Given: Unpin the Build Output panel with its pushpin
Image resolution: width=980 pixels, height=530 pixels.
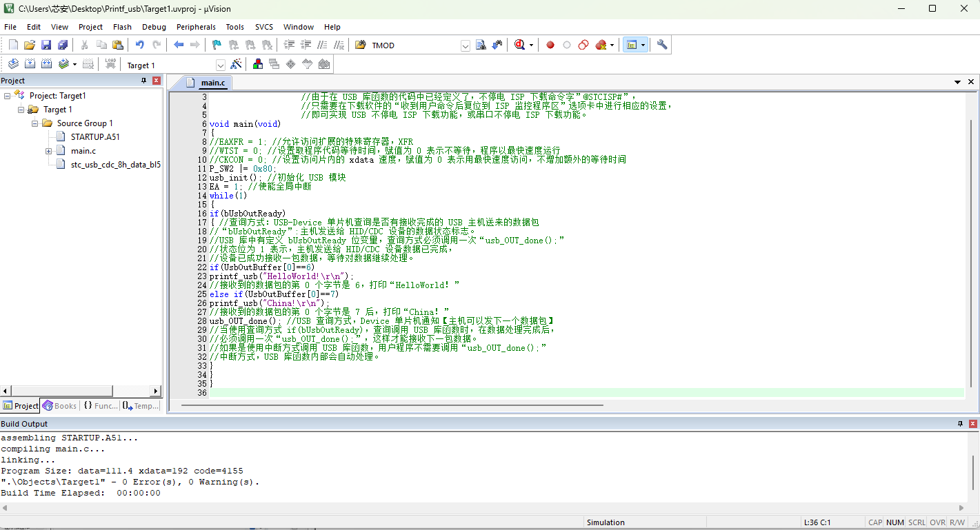Looking at the screenshot, I should point(959,424).
